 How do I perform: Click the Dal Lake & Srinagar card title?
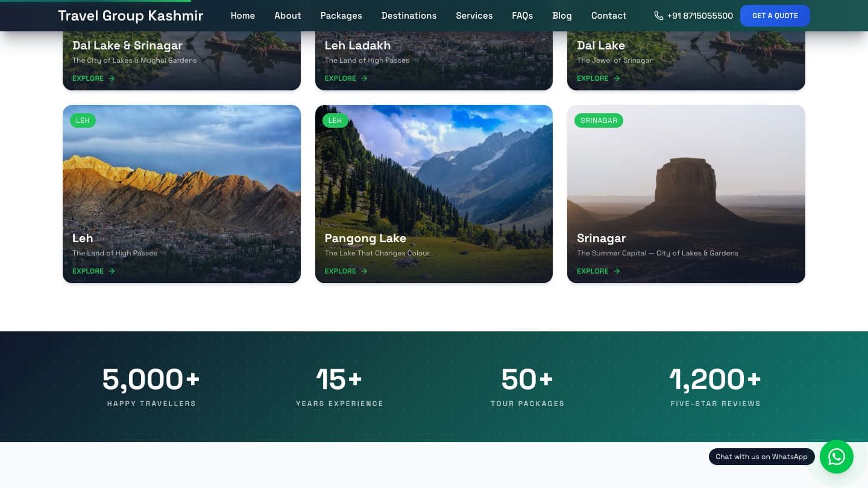(127, 45)
